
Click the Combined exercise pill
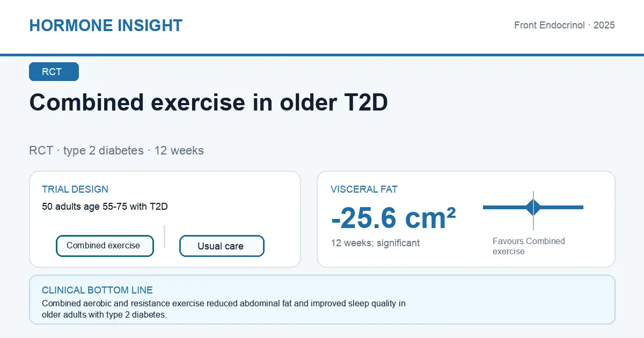coord(105,246)
